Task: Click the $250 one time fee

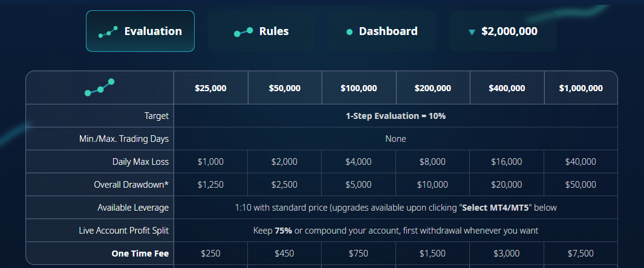Action: pyautogui.click(x=210, y=254)
